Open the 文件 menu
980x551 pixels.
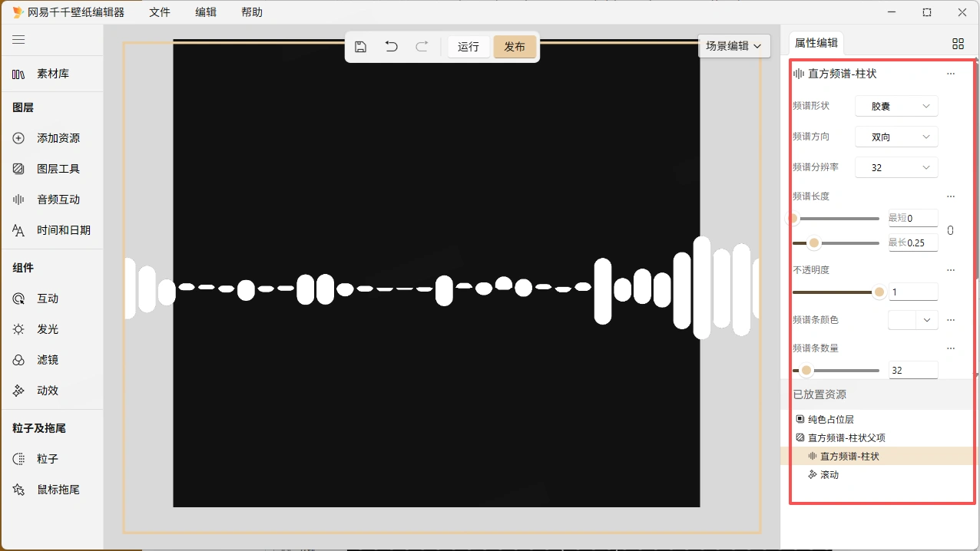pos(160,12)
